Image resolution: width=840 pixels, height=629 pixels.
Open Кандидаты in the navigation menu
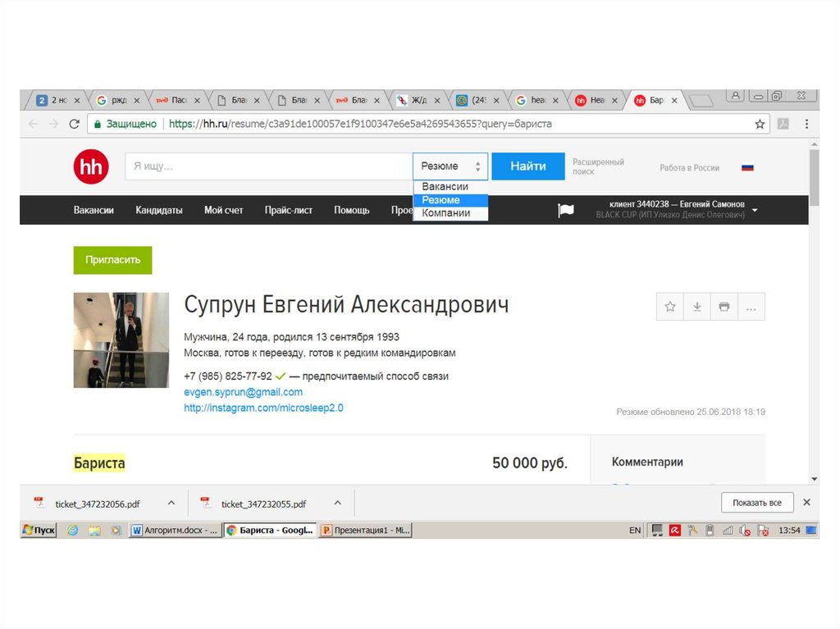click(159, 210)
